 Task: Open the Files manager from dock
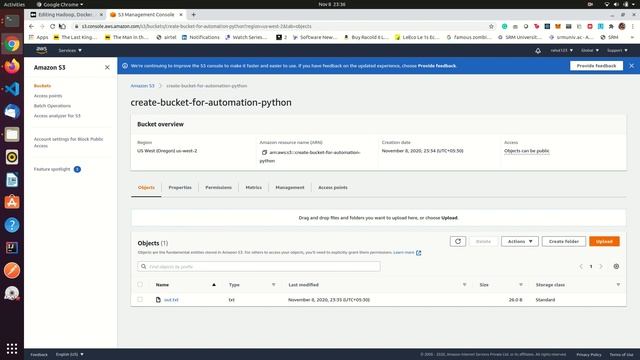pyautogui.click(x=12, y=134)
